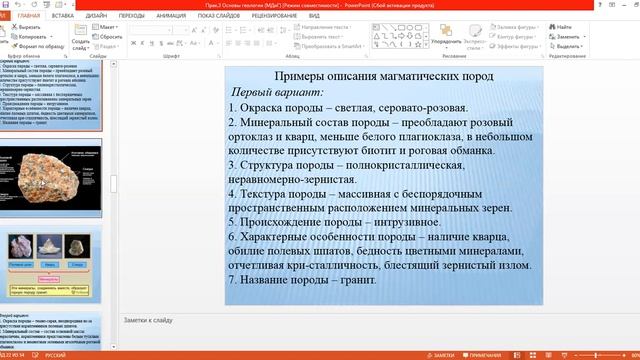The image size is (640, 360).
Task: Toggle numbered list
Action: click(x=244, y=30)
